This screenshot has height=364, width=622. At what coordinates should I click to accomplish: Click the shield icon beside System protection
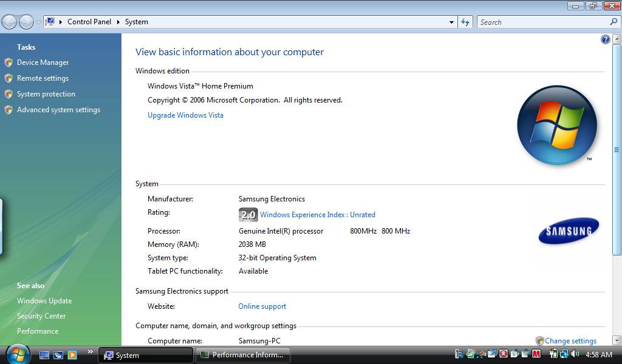[x=9, y=94]
